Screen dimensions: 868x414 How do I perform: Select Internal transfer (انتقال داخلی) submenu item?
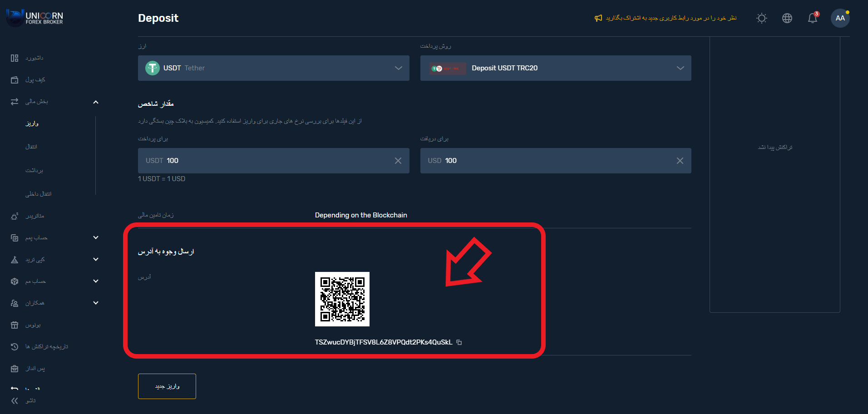click(x=39, y=194)
